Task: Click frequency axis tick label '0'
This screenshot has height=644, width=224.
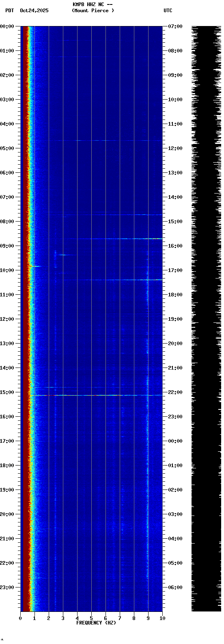Action: tap(20, 618)
